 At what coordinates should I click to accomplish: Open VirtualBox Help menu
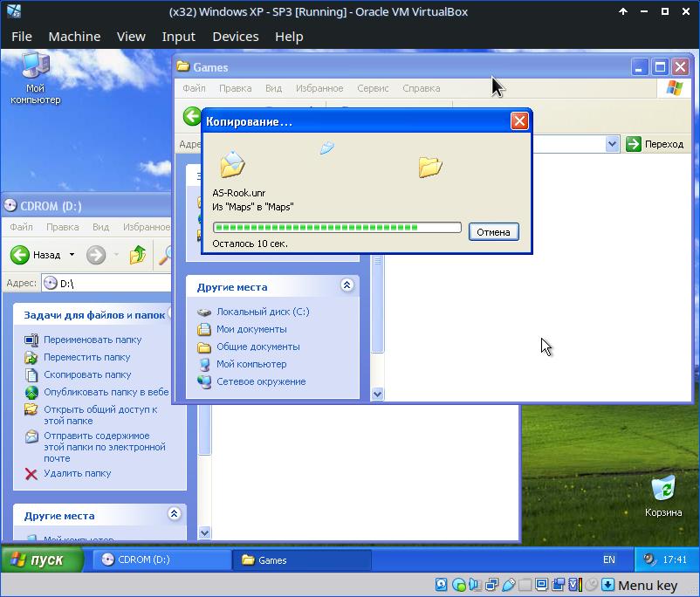(289, 36)
